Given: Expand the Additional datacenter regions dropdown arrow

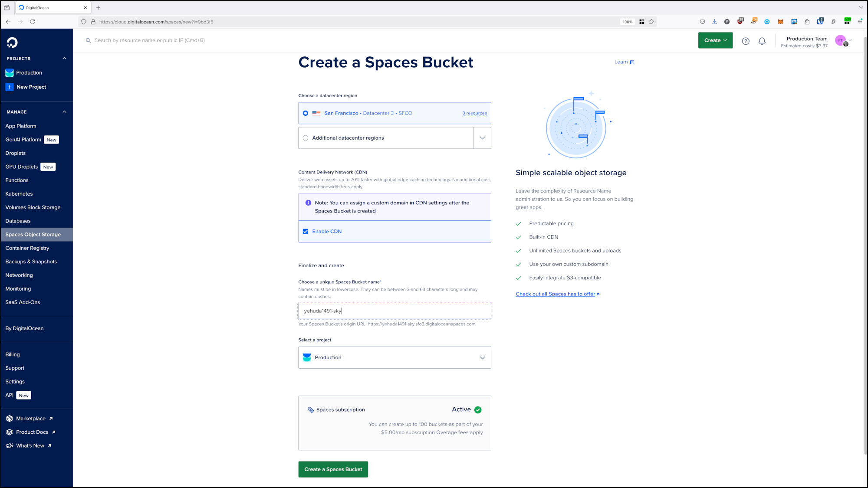Looking at the screenshot, I should (482, 138).
